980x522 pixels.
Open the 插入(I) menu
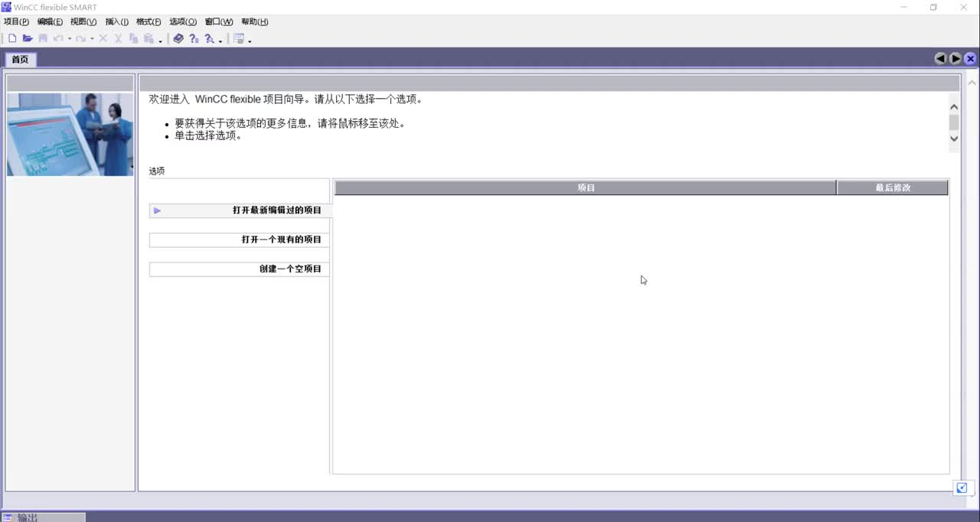(117, 21)
